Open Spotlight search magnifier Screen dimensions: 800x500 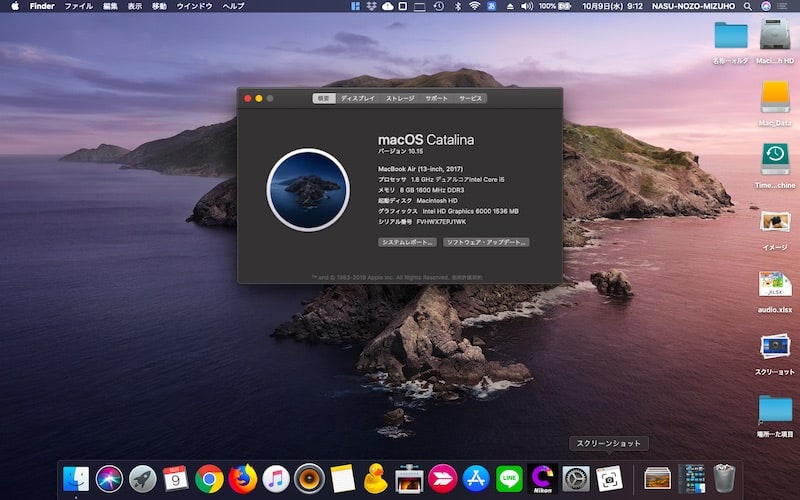pyautogui.click(x=747, y=6)
